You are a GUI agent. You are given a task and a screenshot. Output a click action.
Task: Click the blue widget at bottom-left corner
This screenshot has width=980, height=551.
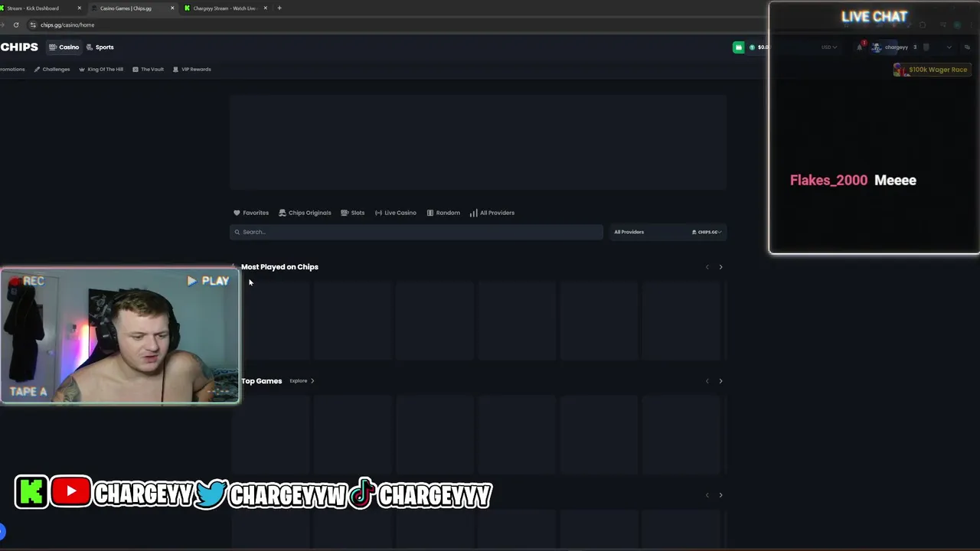[2, 531]
